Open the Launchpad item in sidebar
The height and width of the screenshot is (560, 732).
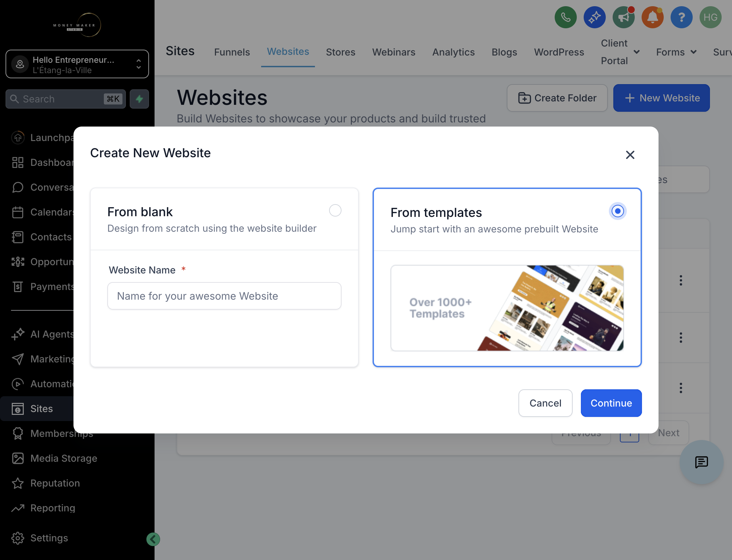[x=42, y=138]
